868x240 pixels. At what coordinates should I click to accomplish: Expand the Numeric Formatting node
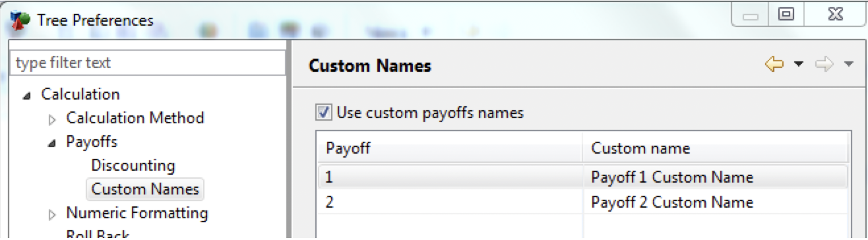tap(53, 214)
